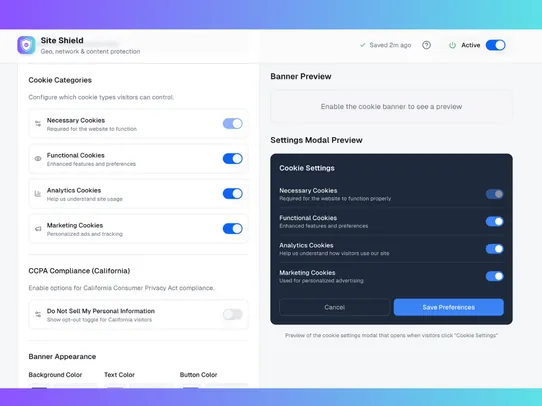The image size is (542, 406).
Task: Click the Analytics Cookies chart icon
Action: pyautogui.click(x=38, y=194)
